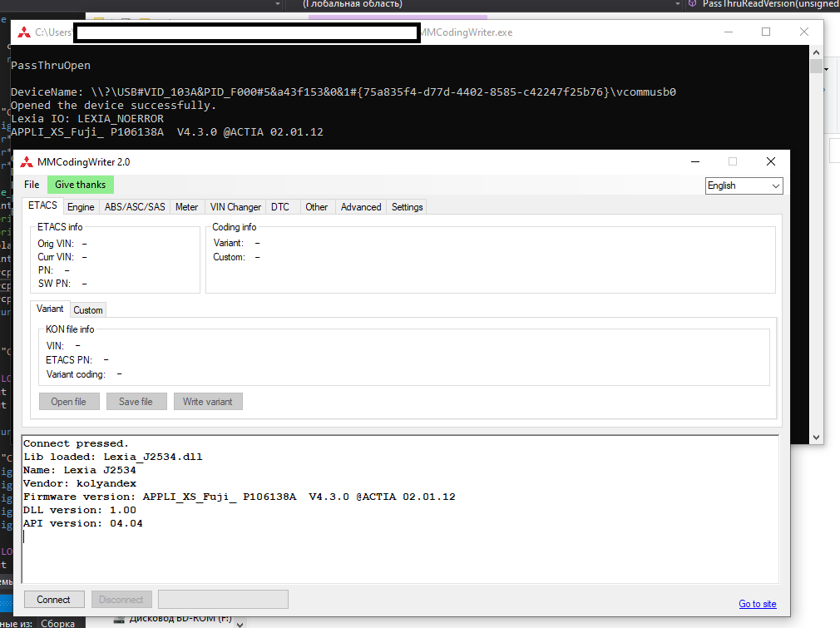
Task: Click the 'Name: Lexia J2534' log line
Action: [x=80, y=471]
